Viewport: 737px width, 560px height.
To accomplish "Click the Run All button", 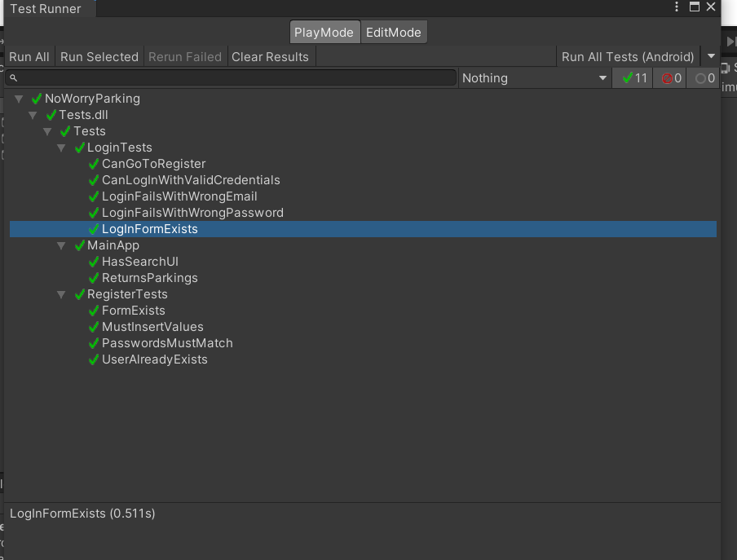I will pos(29,57).
